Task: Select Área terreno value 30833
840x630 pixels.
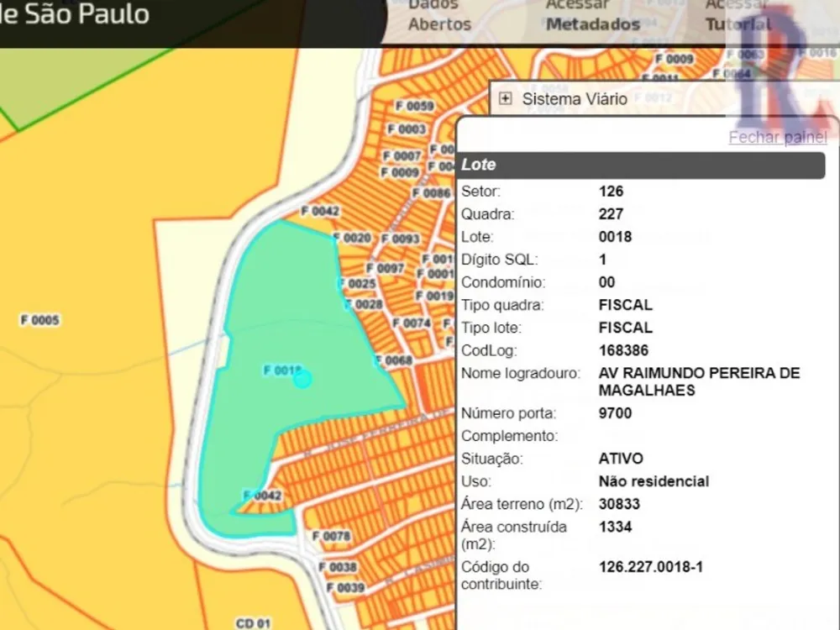Action: point(619,504)
